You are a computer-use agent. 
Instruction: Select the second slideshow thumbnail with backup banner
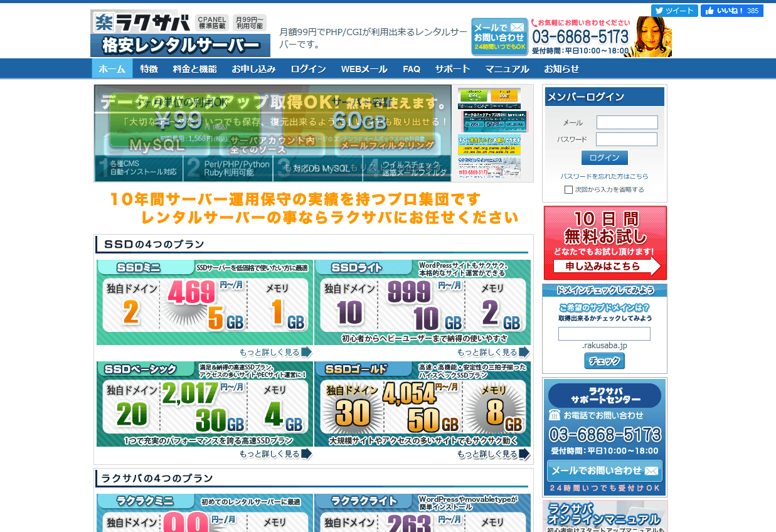(492, 122)
